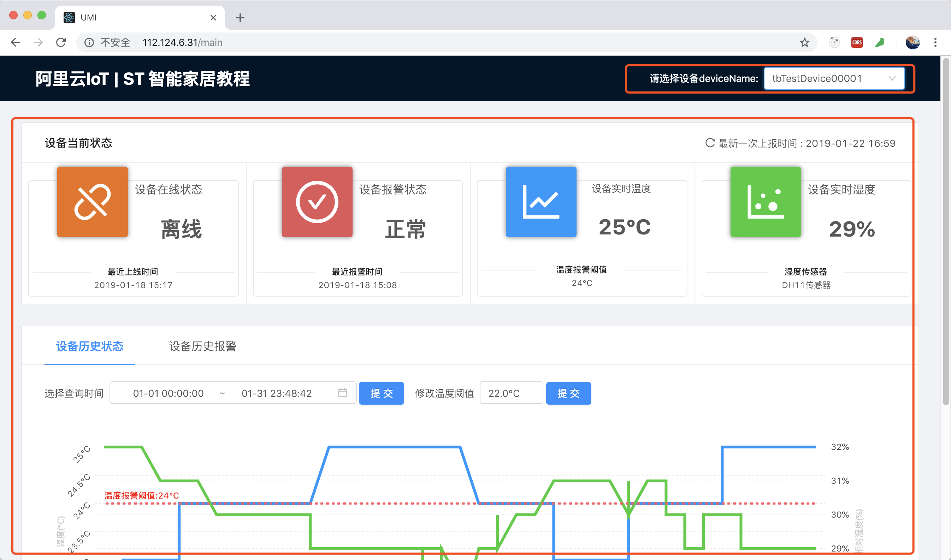
Task: Click the orange offline link status icon
Action: (93, 202)
